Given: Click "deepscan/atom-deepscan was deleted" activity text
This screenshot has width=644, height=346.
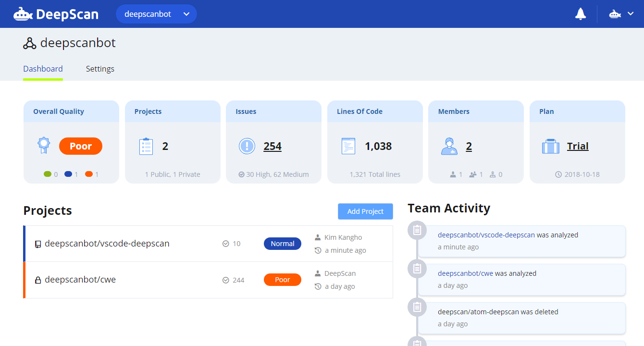Looking at the screenshot, I should pos(498,312).
